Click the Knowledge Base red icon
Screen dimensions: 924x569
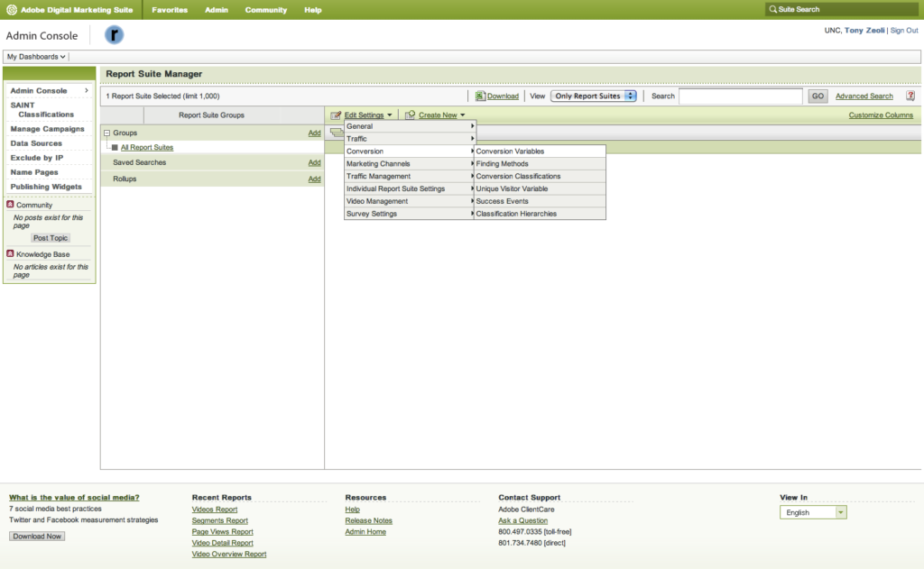[x=10, y=254]
